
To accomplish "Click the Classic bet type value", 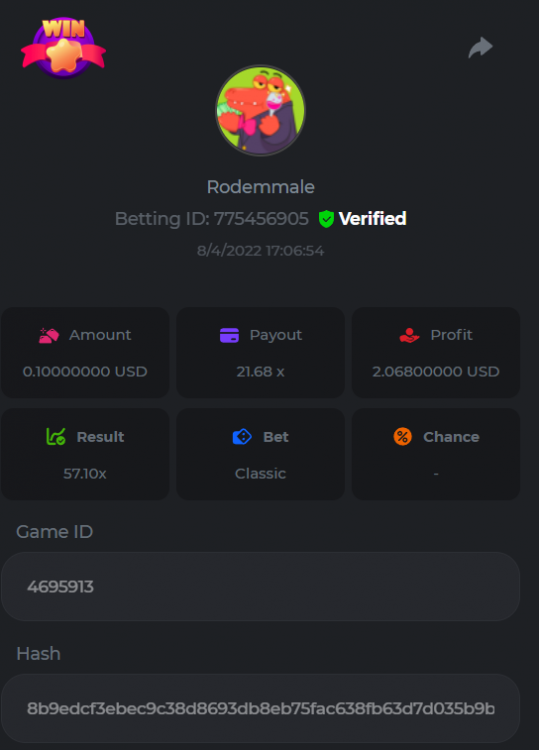I will tap(261, 474).
